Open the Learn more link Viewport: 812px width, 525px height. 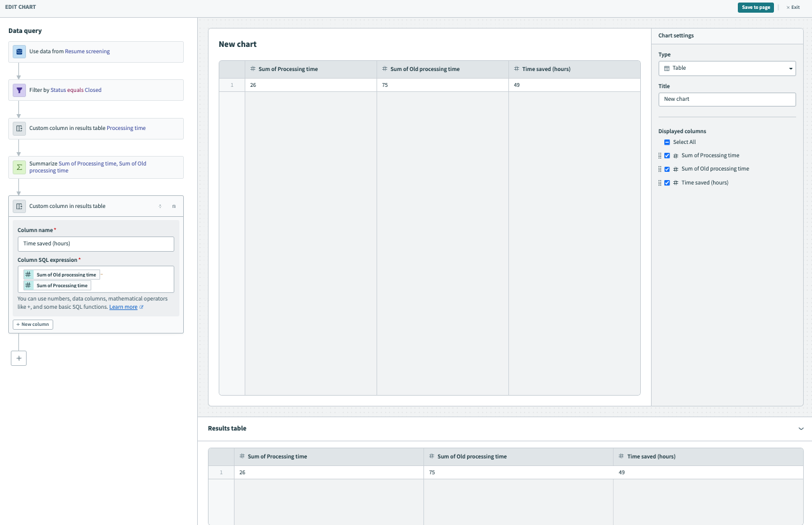click(124, 307)
